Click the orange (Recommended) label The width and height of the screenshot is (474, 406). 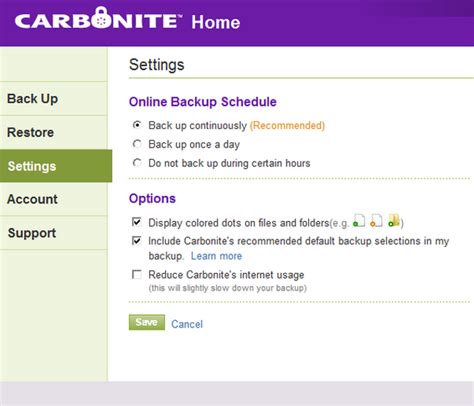[287, 126]
